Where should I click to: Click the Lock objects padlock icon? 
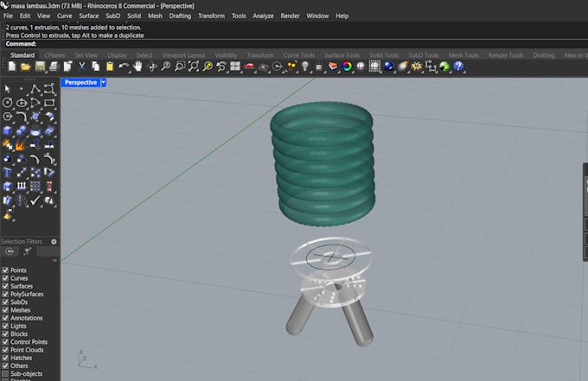tap(319, 67)
